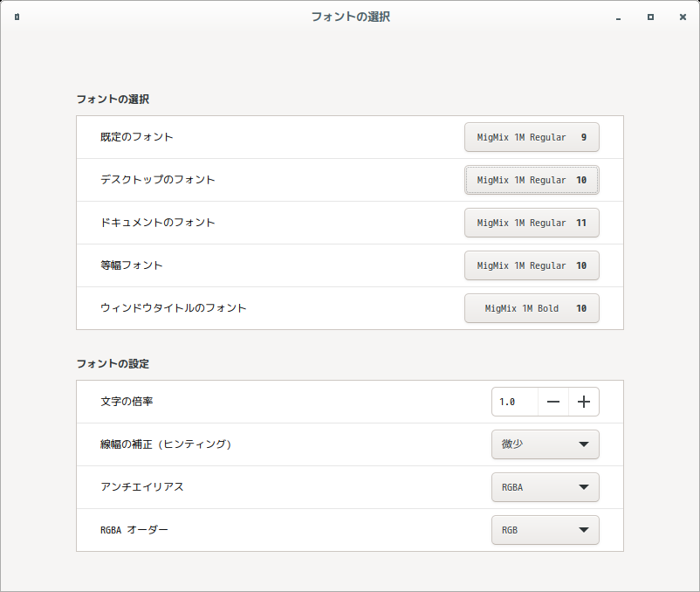
Task: Click the デスクトップのフォント label
Action: (158, 180)
